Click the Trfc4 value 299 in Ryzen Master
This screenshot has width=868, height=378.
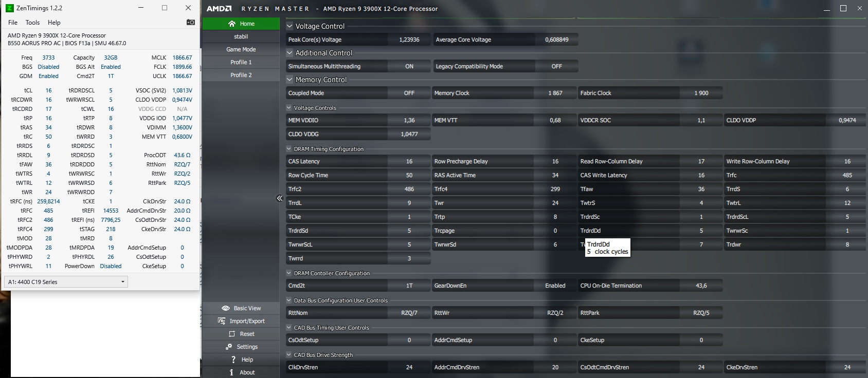click(555, 189)
